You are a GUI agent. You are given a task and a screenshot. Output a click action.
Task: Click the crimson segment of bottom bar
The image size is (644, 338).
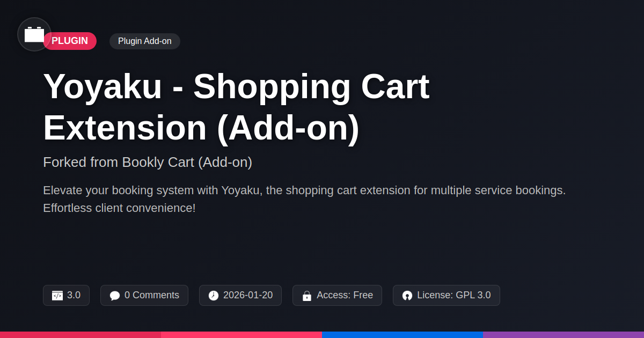pos(80,335)
